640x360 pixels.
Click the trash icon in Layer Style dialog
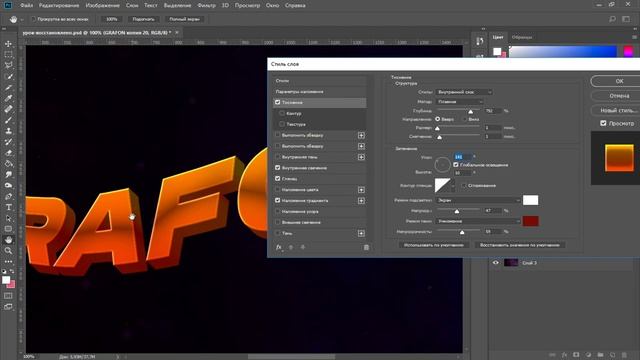(x=366, y=247)
